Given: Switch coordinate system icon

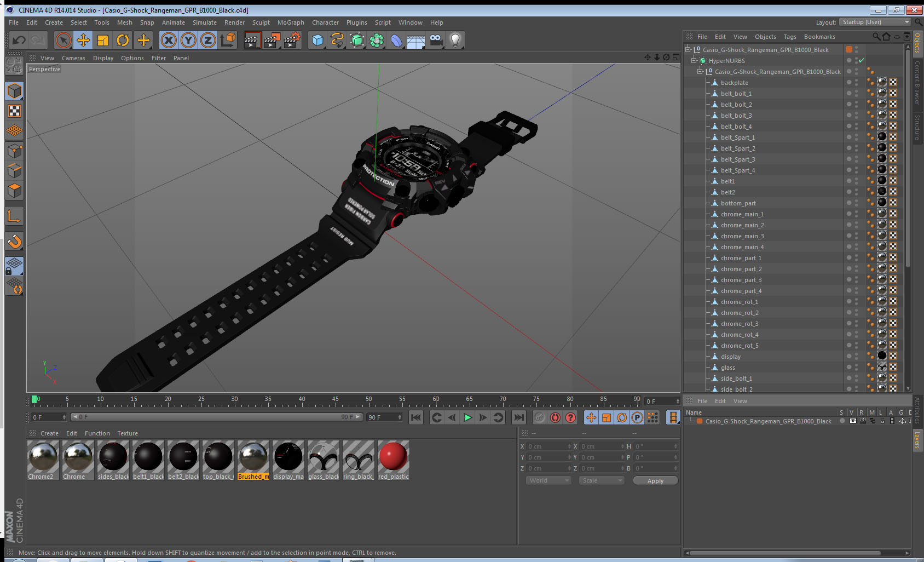Looking at the screenshot, I should 228,40.
